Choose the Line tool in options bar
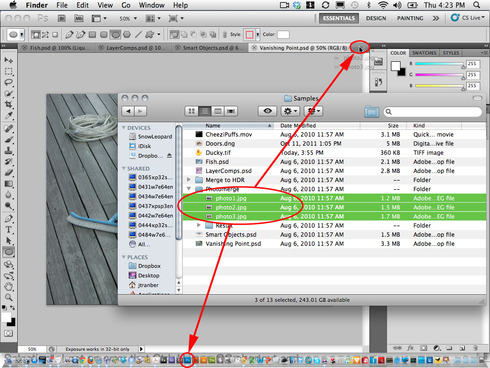The width and height of the screenshot is (490, 368). point(138,34)
